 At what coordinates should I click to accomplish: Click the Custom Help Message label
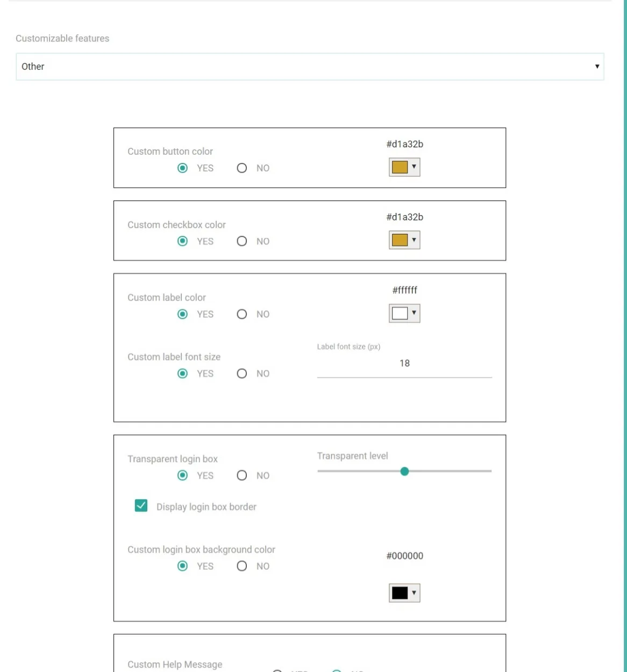click(175, 664)
